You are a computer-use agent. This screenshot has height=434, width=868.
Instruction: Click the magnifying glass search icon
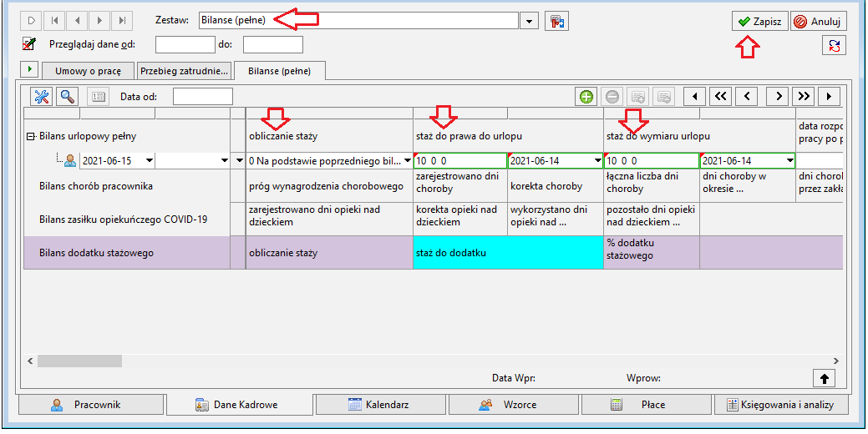click(68, 96)
